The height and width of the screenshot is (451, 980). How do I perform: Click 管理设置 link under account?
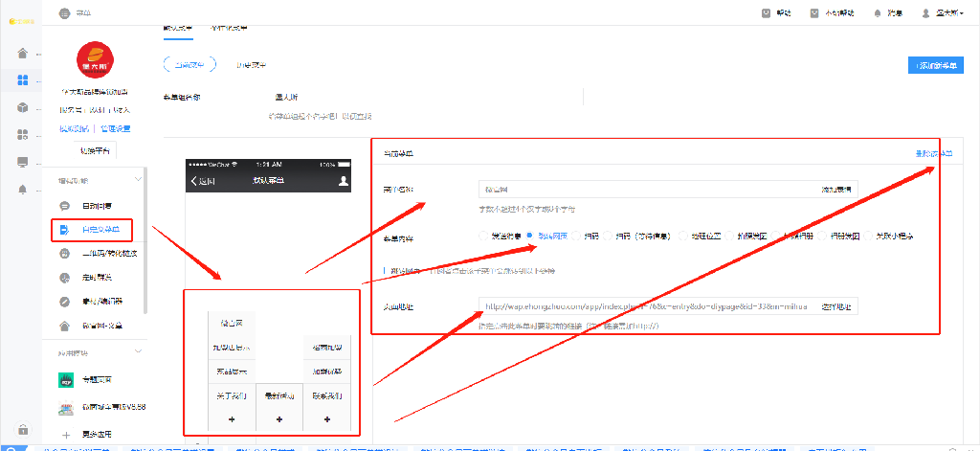[x=116, y=129]
